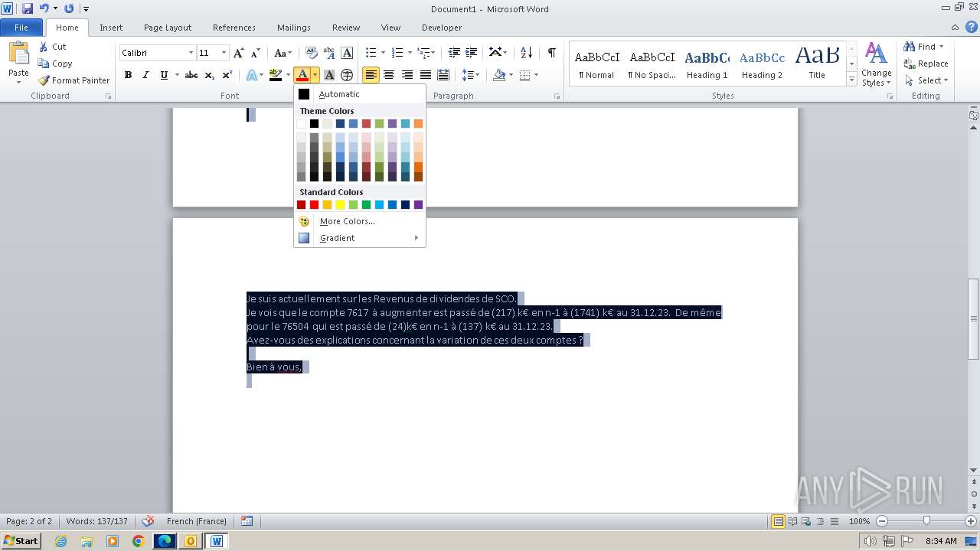Toggle Show/Hide paragraph marks
The height and width of the screenshot is (551, 980).
click(551, 53)
